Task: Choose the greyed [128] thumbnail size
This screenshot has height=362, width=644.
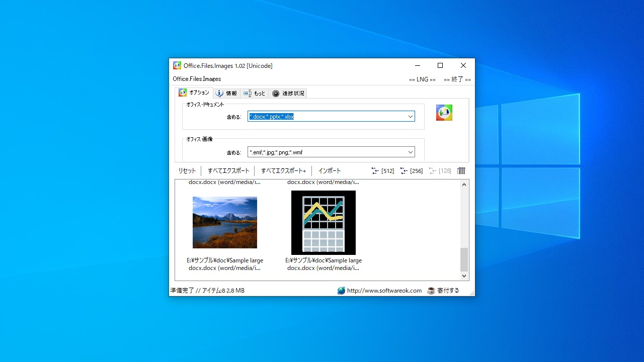Action: (440, 171)
